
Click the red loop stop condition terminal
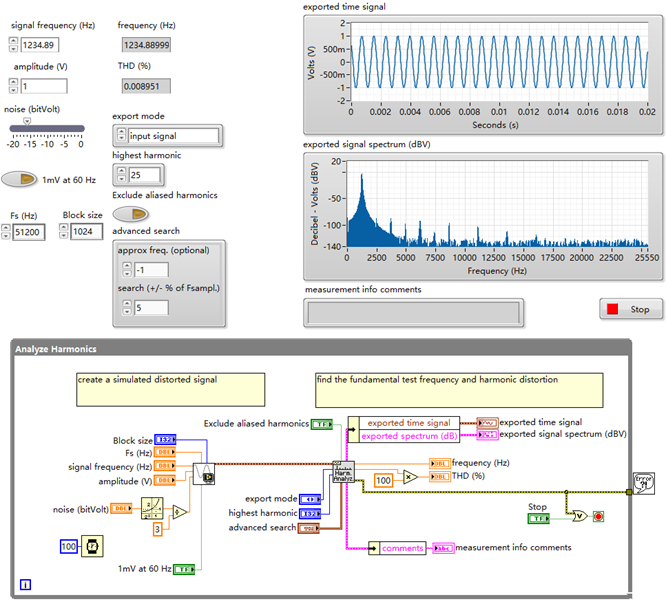[599, 517]
